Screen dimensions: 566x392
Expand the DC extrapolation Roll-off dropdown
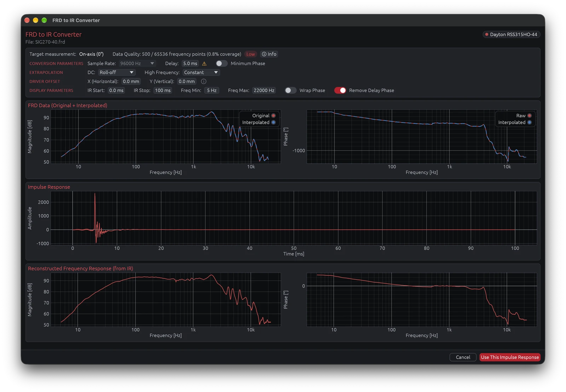117,72
